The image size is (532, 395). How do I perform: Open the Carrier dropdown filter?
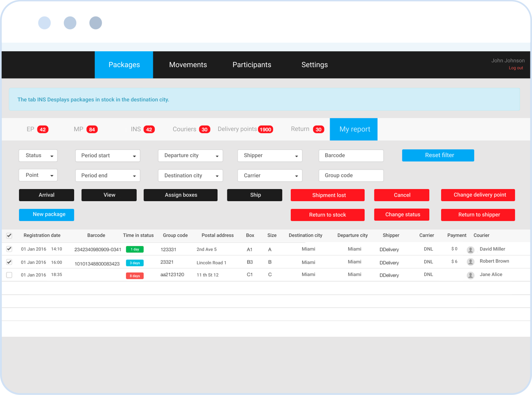click(x=270, y=176)
